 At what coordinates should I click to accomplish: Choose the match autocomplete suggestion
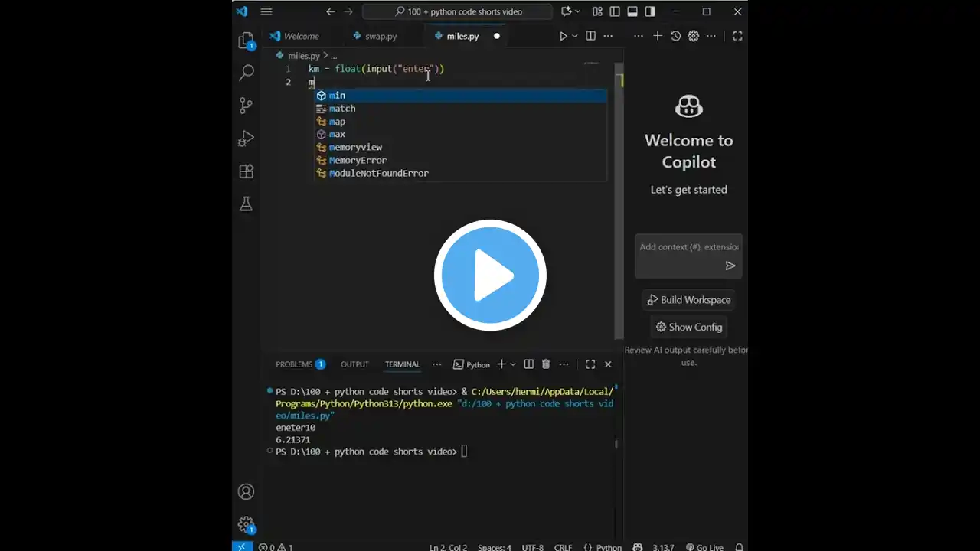click(x=461, y=109)
